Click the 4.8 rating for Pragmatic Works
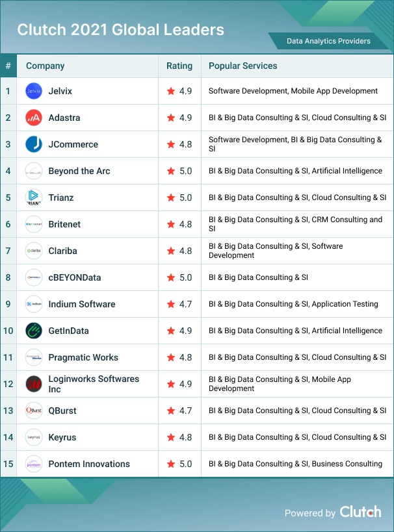 click(x=185, y=357)
